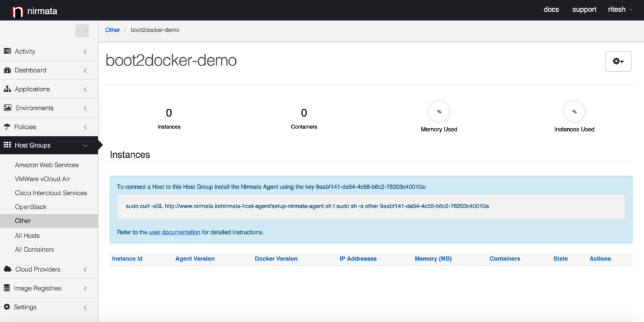Click the Actions column header
The width and height of the screenshot is (644, 322).
point(600,258)
